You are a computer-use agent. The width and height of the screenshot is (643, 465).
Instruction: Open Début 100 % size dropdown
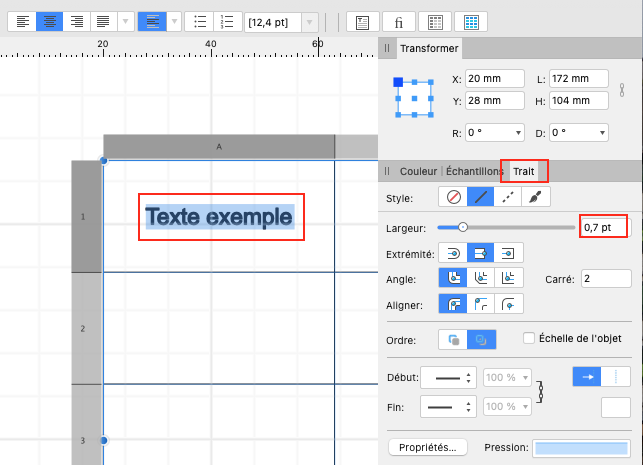[507, 378]
